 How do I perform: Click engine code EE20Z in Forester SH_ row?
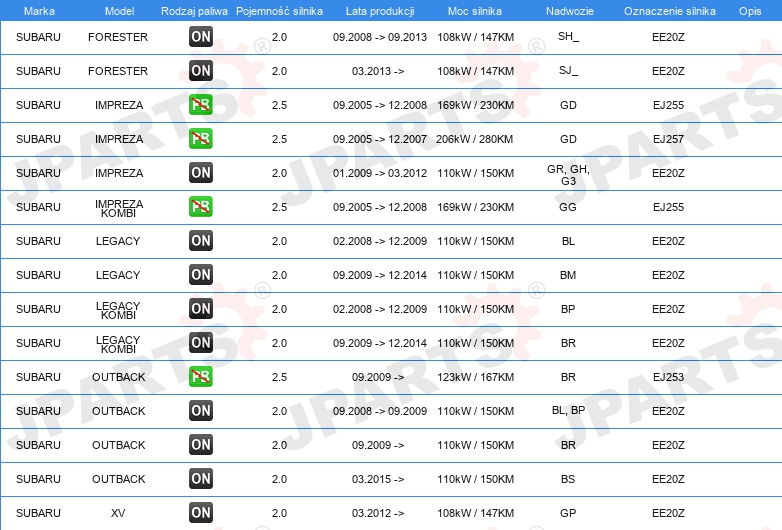tap(668, 37)
